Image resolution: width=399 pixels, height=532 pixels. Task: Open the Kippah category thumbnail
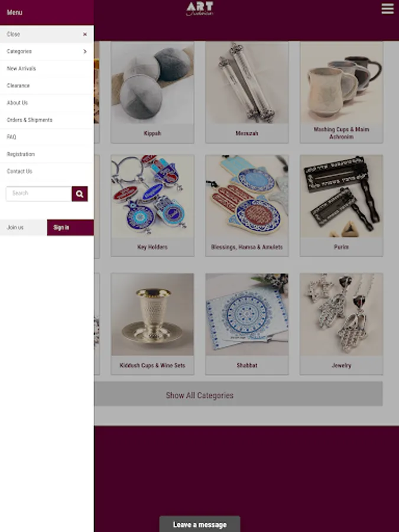point(153,83)
